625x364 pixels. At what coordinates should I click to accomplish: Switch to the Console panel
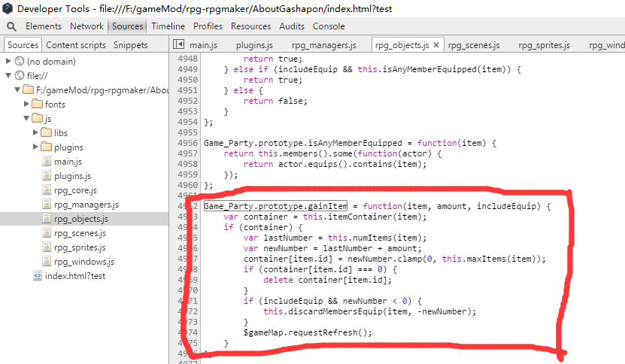coord(329,26)
